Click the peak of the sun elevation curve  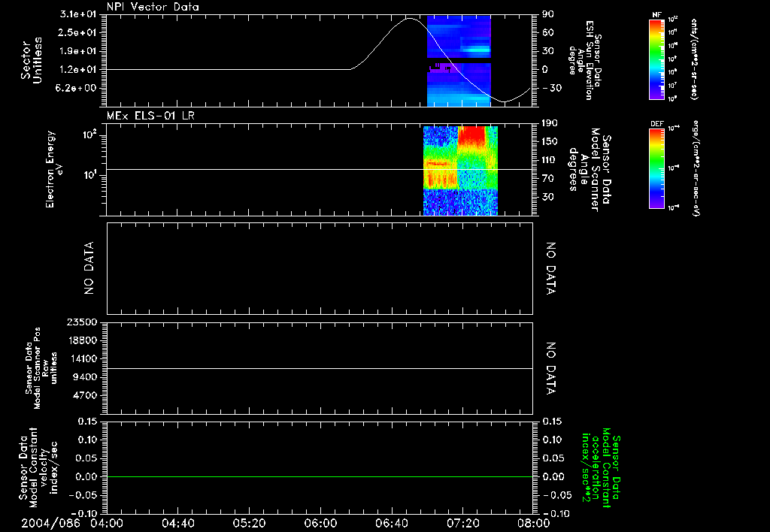(411, 19)
